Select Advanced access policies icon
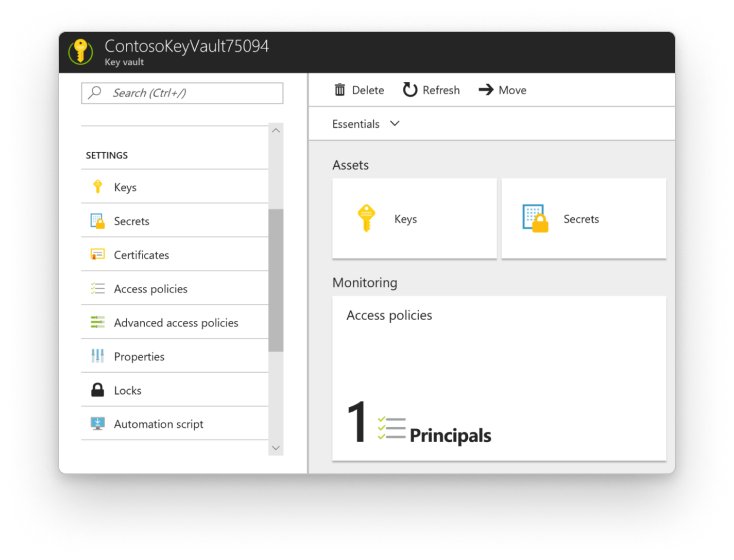734x560 pixels. pyautogui.click(x=97, y=323)
